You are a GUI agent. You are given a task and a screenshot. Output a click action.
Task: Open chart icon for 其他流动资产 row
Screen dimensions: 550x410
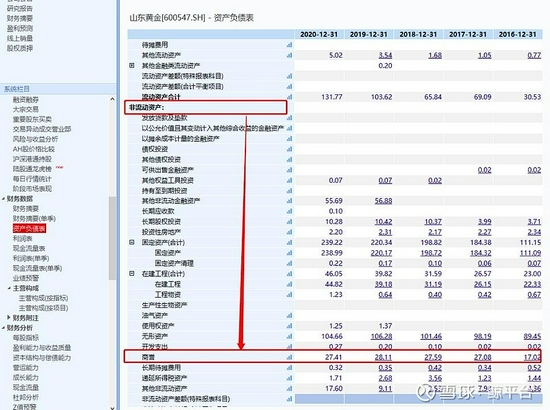click(289, 55)
